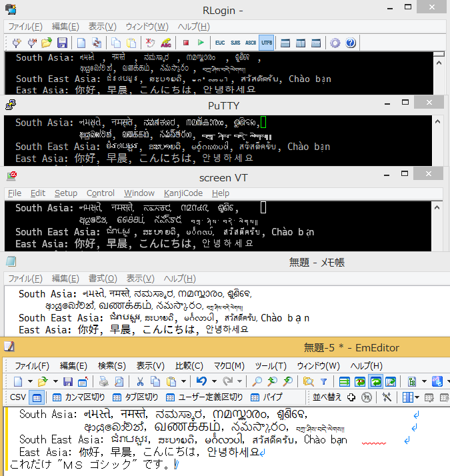Screen dimensions: 450x476
Task: Open the KanjiCode menu in screen VT
Action: 183,193
